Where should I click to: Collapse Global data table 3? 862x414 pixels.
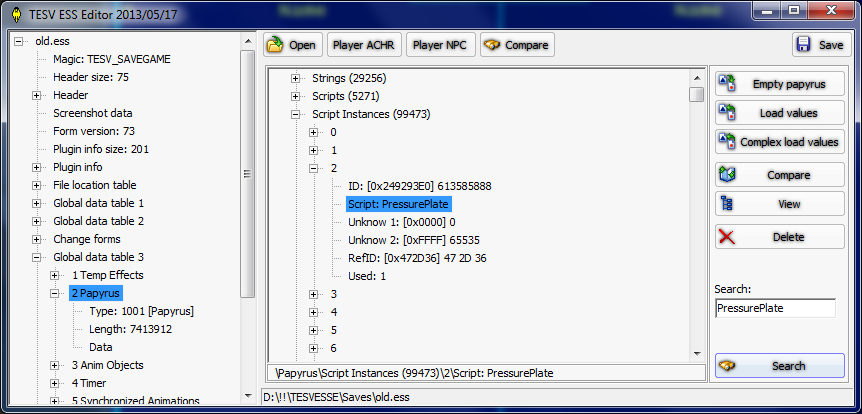pyautogui.click(x=36, y=257)
